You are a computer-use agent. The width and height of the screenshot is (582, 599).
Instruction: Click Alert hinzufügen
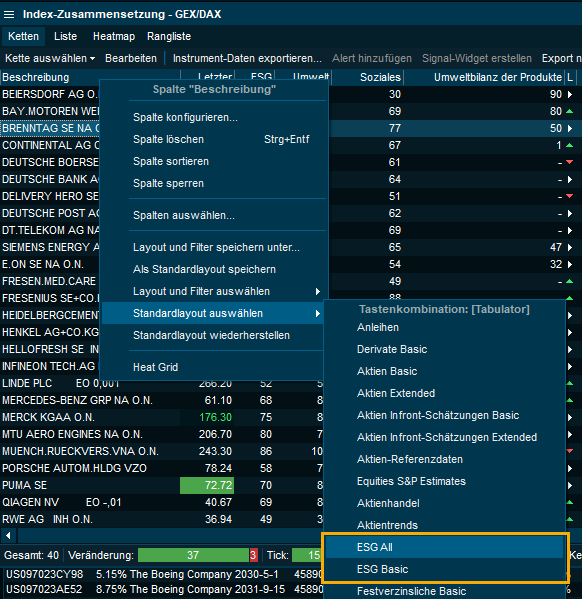tap(372, 58)
